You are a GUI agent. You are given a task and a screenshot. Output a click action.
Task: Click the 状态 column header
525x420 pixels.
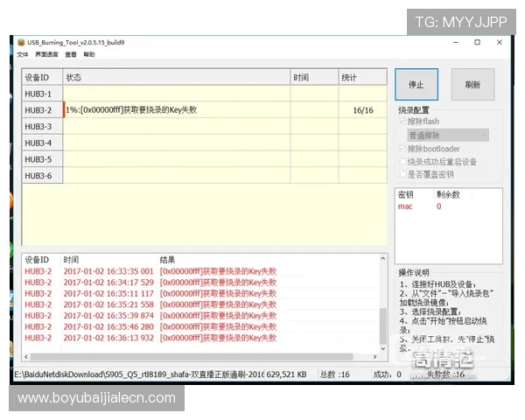click(177, 77)
